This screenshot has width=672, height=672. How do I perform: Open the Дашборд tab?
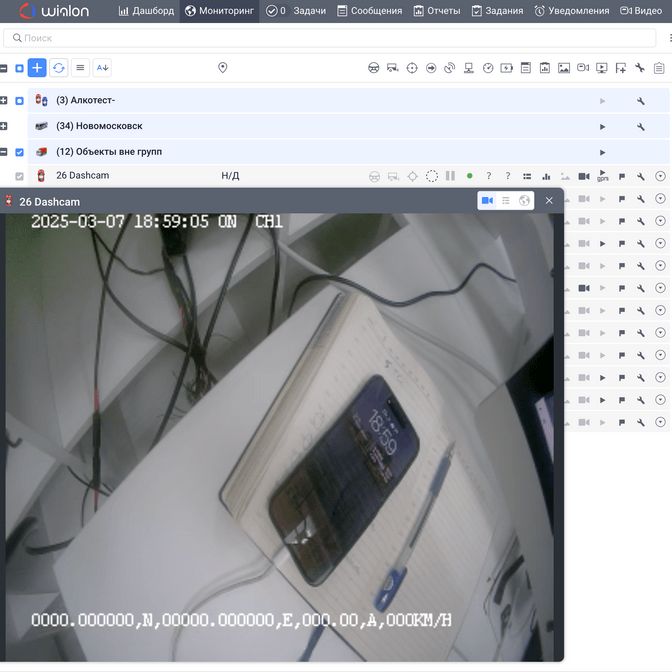click(146, 11)
